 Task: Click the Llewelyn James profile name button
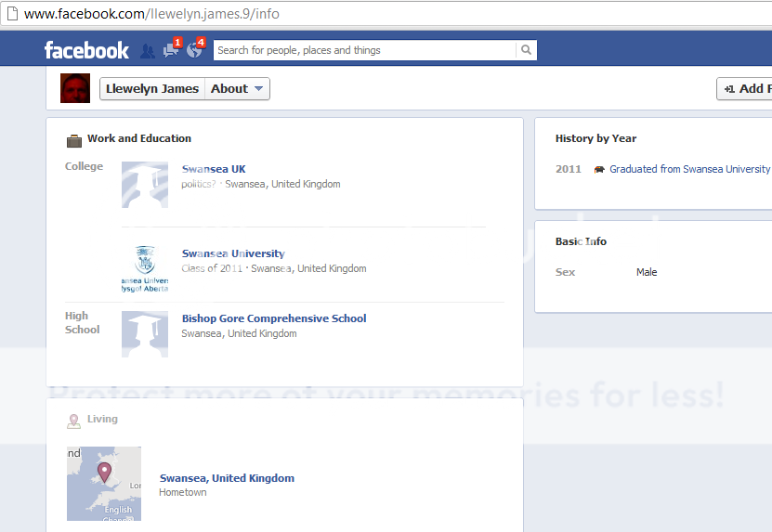click(152, 89)
